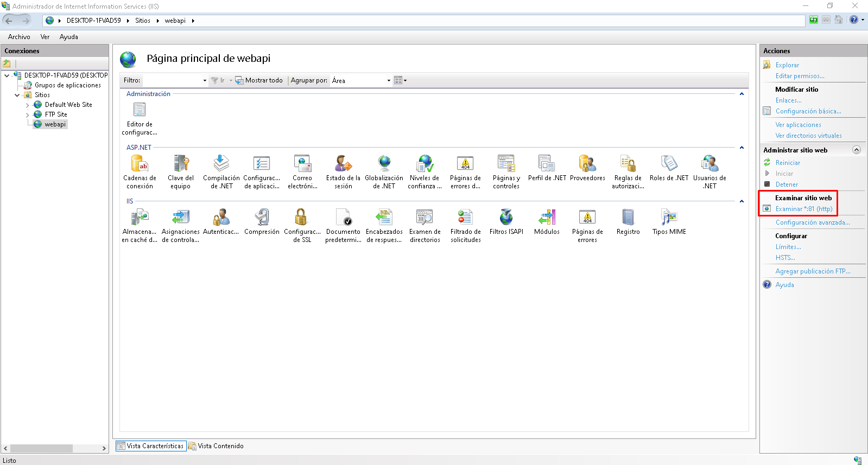Open Configuración de SSL padlock icon

pyautogui.click(x=301, y=218)
